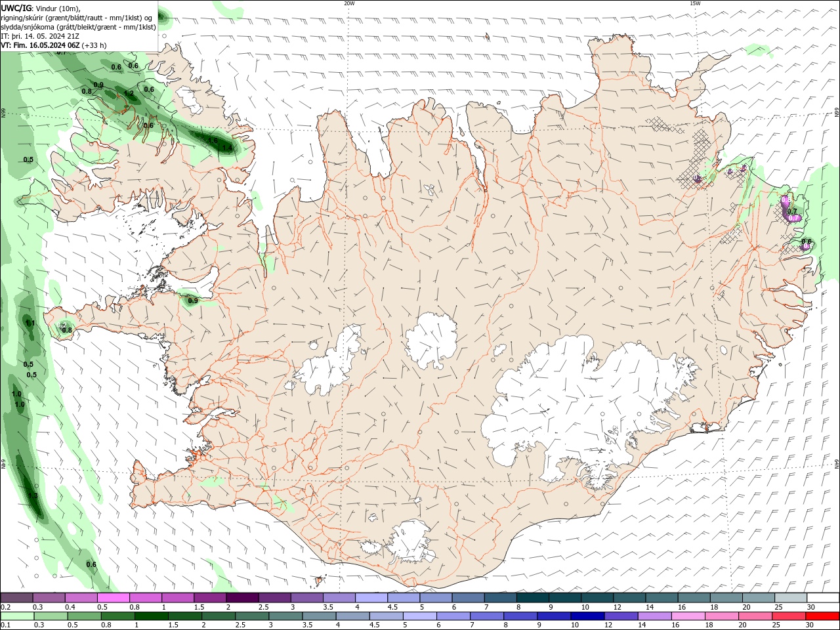This screenshot has width=840, height=630.
Task: Click the dark blue rain swatch between 10 and 12
Action: coord(586,616)
